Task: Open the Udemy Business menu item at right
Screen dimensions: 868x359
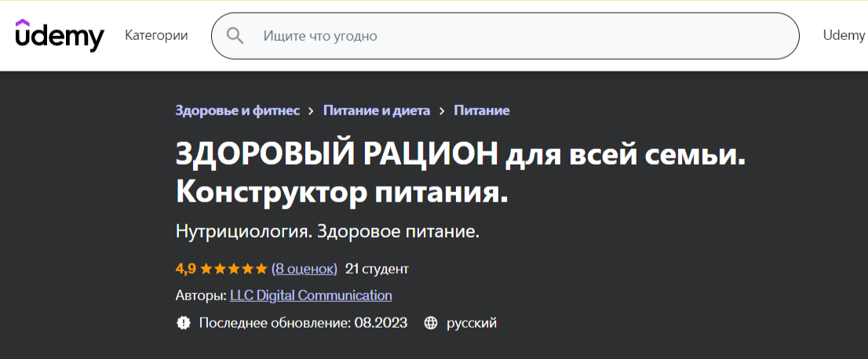Action: 845,36
